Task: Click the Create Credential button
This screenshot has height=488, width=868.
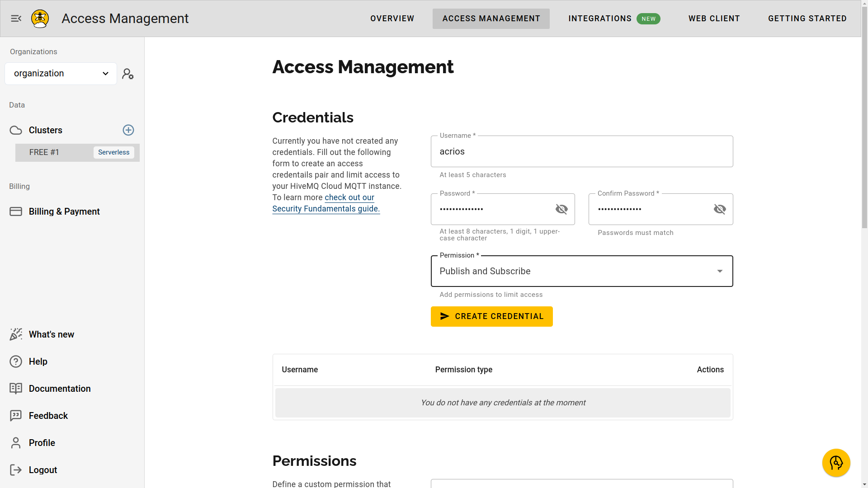Action: (491, 316)
